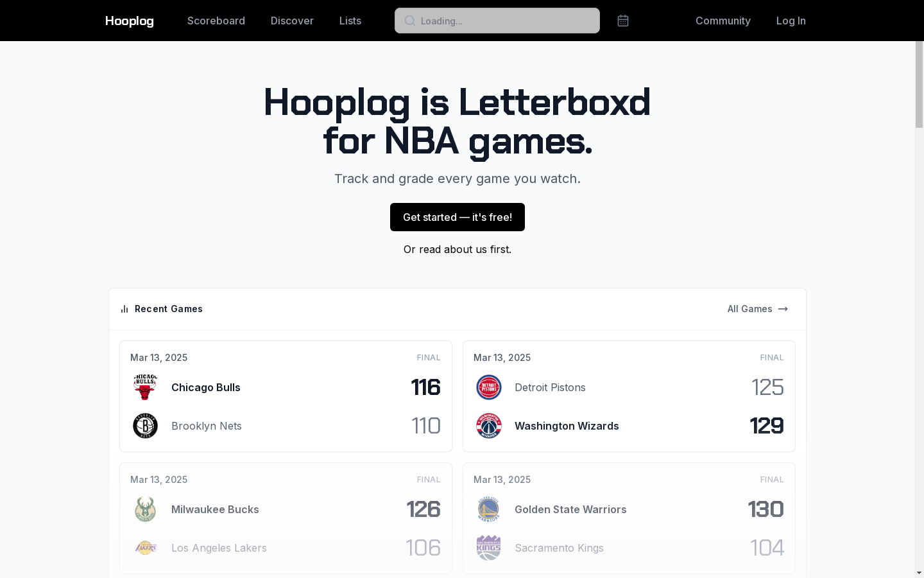
Task: Click the date on the Bulls–Nets card
Action: point(159,358)
